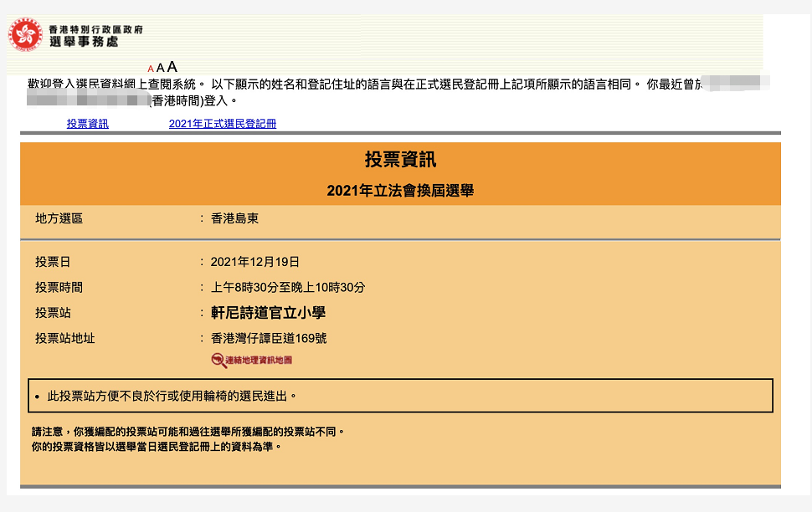
Task: Click the polling hours 上午8時30分至晚上10時30分
Action: 288,287
